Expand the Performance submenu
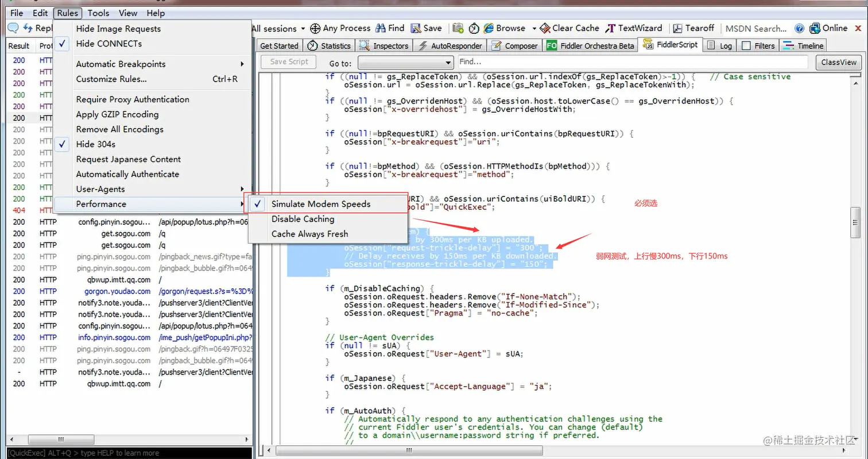Viewport: 868px width, 459px height. tap(153, 204)
